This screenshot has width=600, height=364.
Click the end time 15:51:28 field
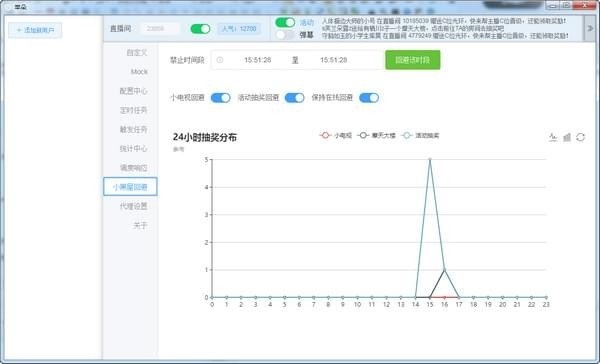point(334,60)
